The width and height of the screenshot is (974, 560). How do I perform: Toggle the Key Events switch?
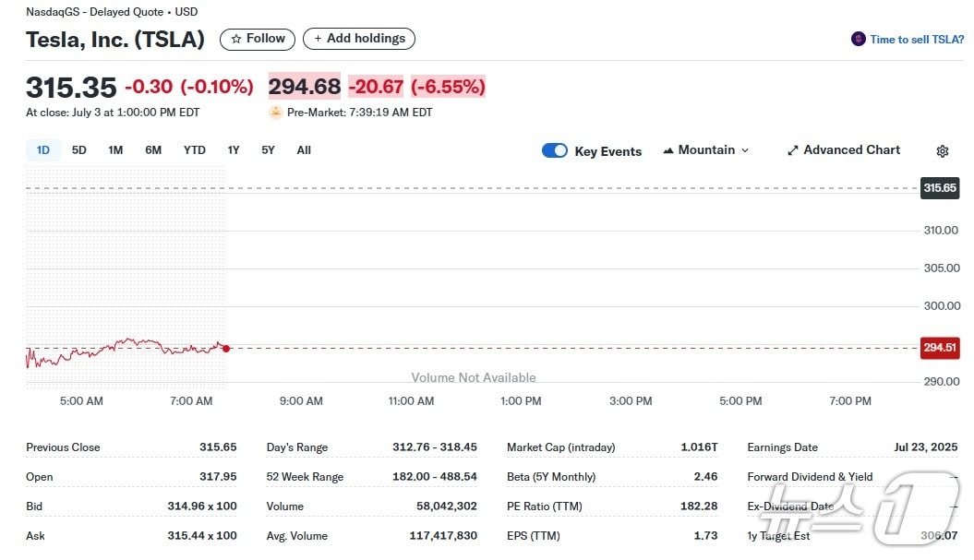click(x=555, y=151)
